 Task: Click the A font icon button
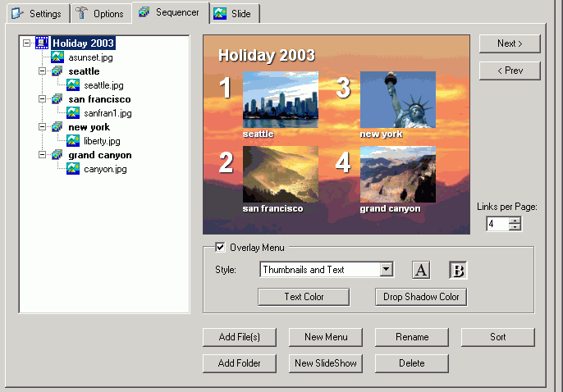point(421,270)
